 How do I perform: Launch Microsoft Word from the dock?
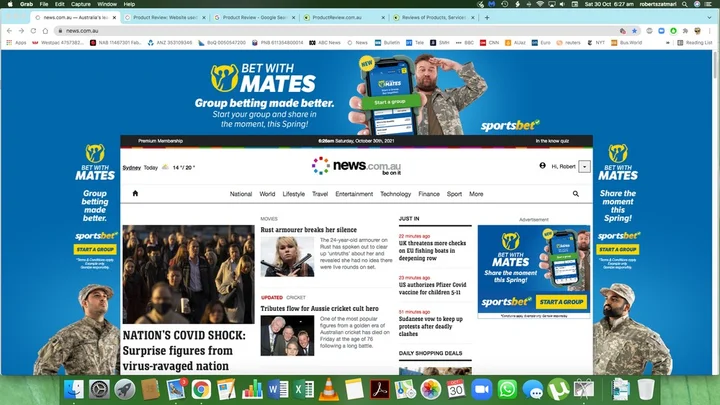[277, 389]
